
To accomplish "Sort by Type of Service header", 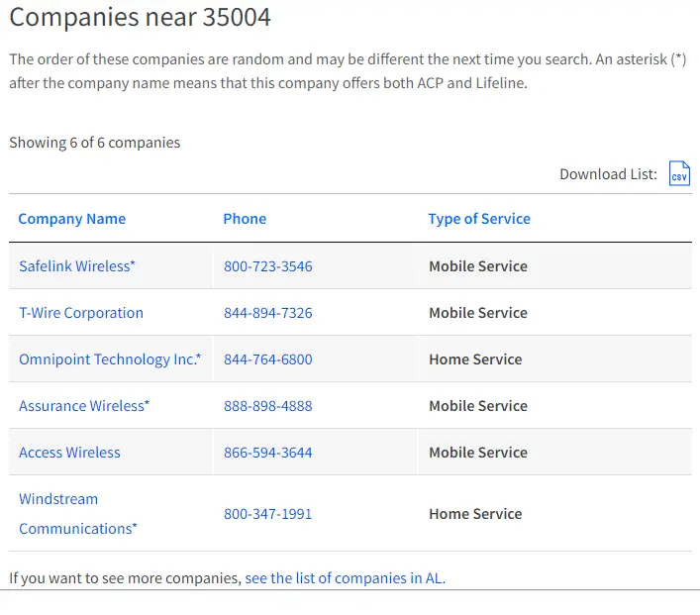I will coord(479,219).
